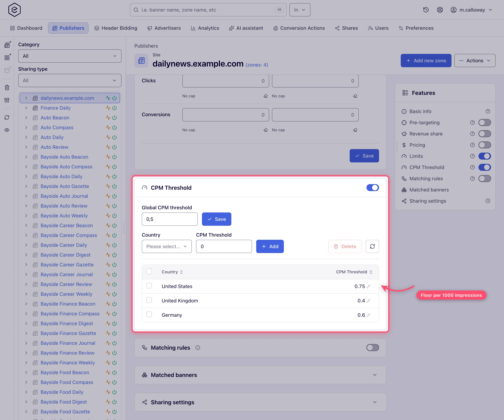Edit Germany CPM threshold pencil
Viewport: 504px width, 420px height.
pos(368,315)
